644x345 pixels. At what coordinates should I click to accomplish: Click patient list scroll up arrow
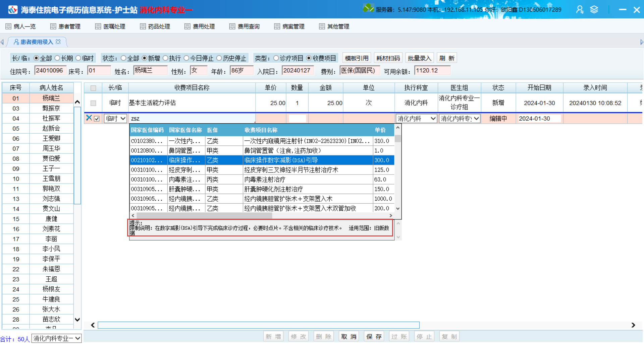[x=77, y=102]
